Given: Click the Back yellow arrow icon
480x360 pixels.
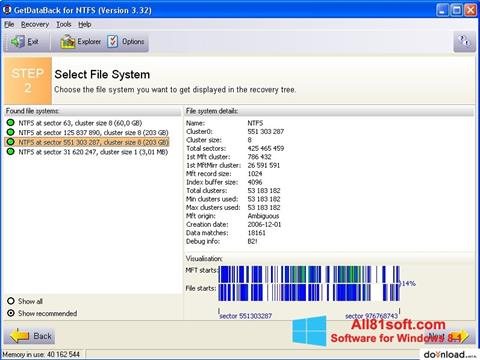Looking at the screenshot, I should (x=20, y=336).
